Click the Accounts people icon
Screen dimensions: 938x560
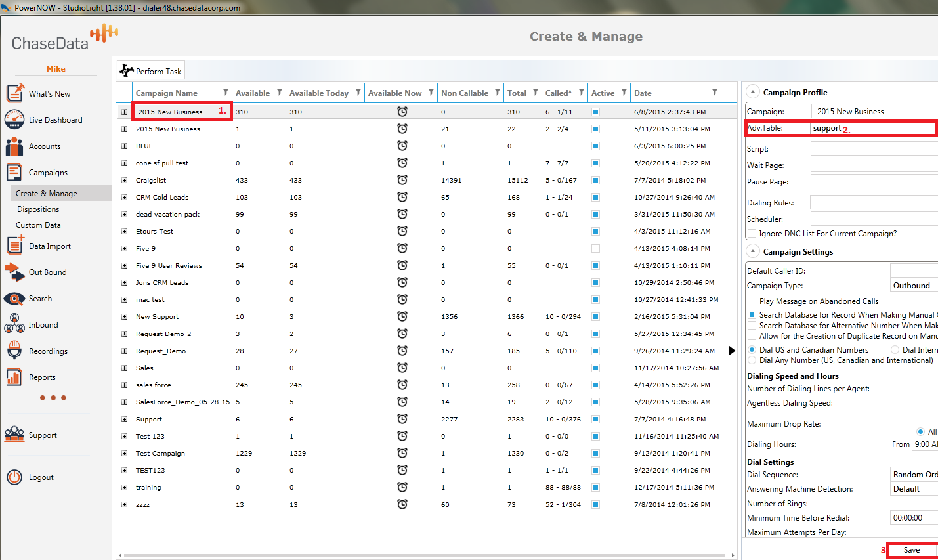pos(14,146)
